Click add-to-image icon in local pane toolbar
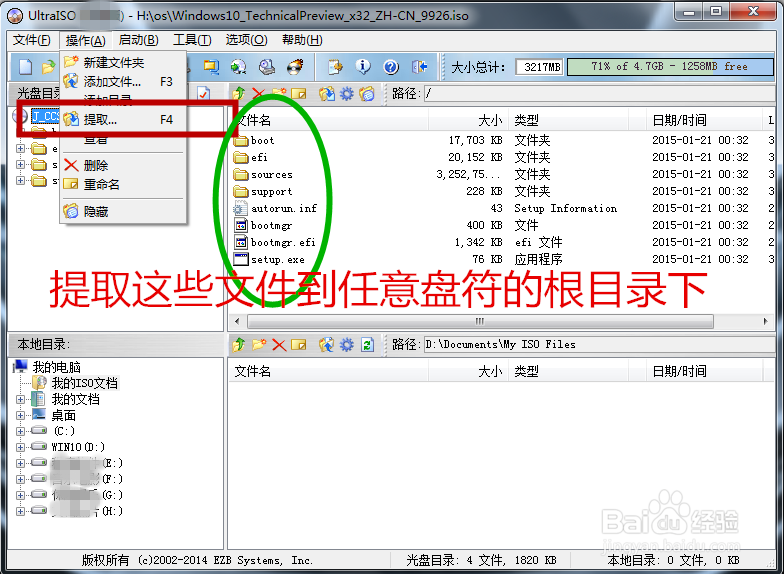Screen dimensions: 784x574 click(326, 344)
